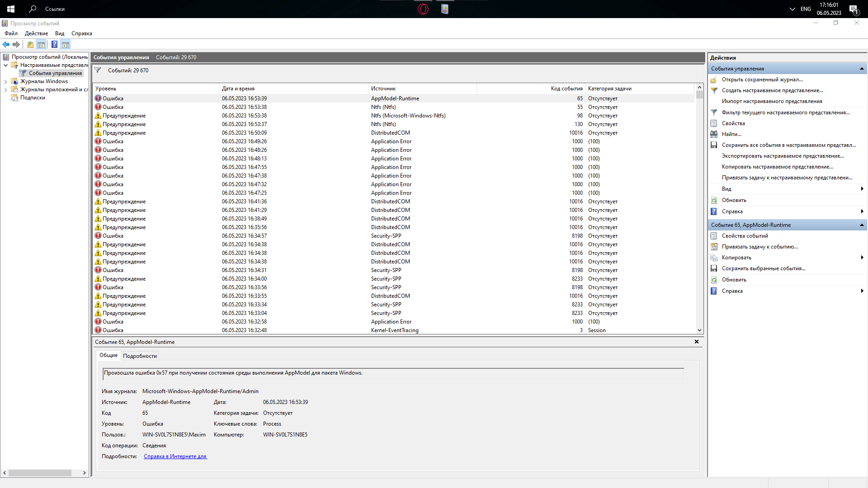Click the tree pane horizontal scrollbar thumb
The height and width of the screenshot is (488, 868).
tap(40, 473)
